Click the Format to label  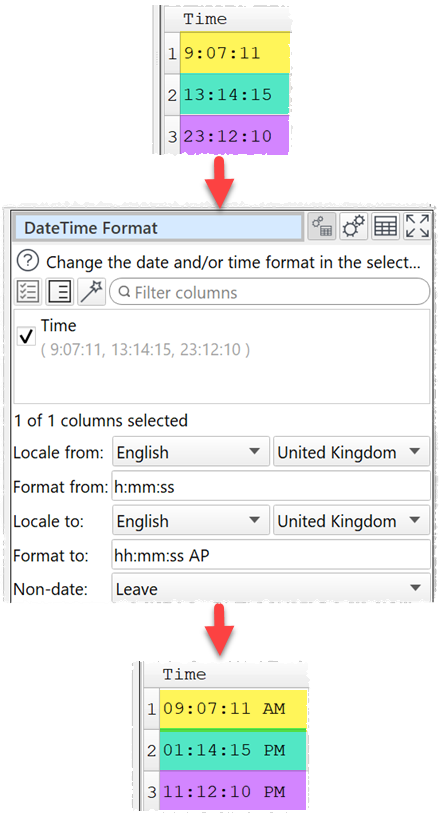click(x=51, y=555)
